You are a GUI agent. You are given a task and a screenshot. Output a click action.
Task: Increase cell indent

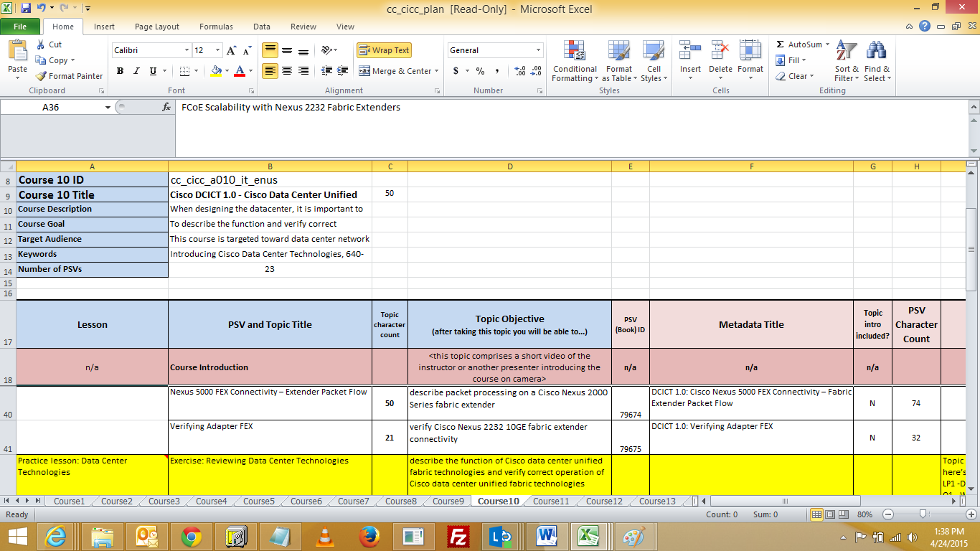(343, 71)
